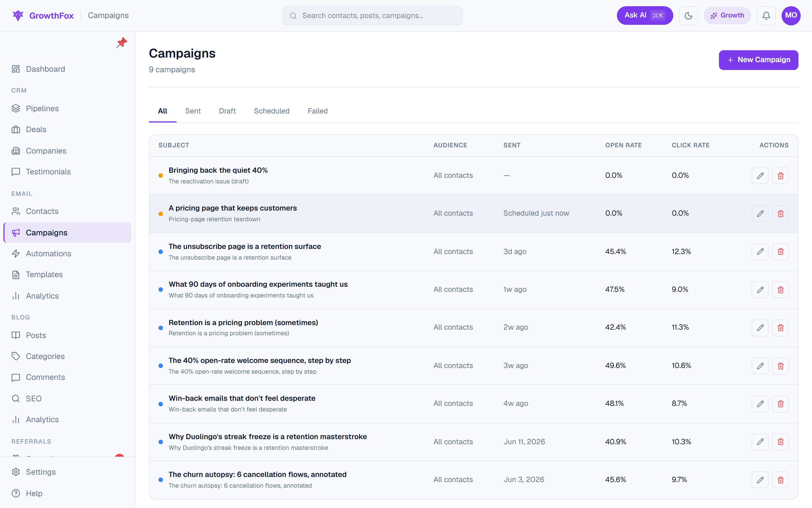
Task: Delete the 'Bringing back the quiet 40%' campaign
Action: pos(780,175)
